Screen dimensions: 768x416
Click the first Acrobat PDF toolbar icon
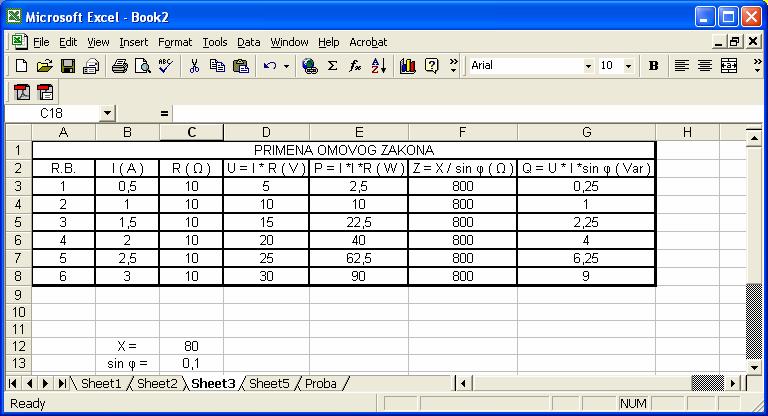point(22,92)
